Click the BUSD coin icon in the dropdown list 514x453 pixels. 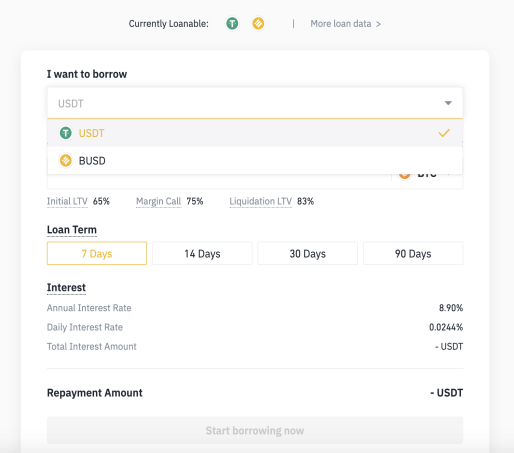coord(66,161)
